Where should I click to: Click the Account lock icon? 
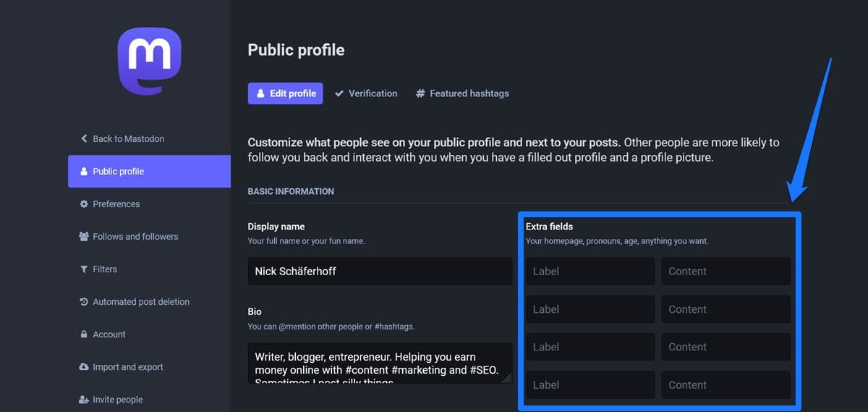pos(84,335)
